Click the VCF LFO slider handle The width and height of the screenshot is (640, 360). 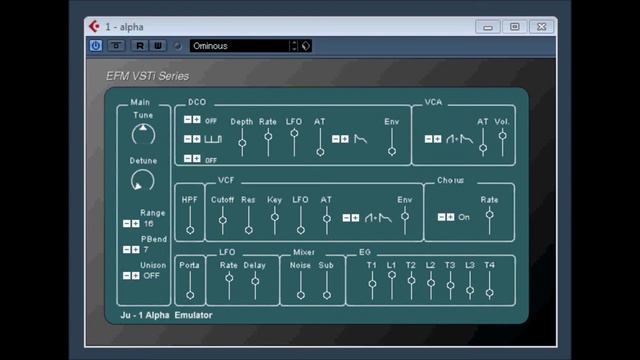tap(301, 230)
